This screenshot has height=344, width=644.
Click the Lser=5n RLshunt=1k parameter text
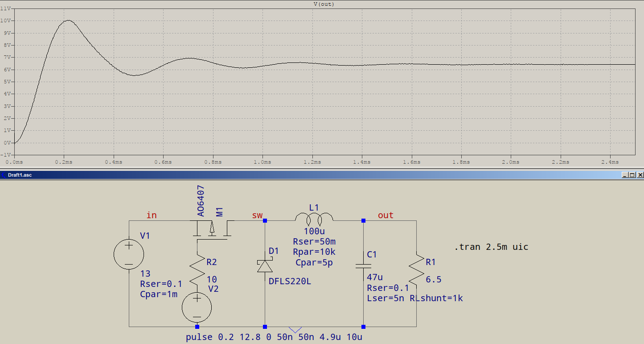pos(415,298)
